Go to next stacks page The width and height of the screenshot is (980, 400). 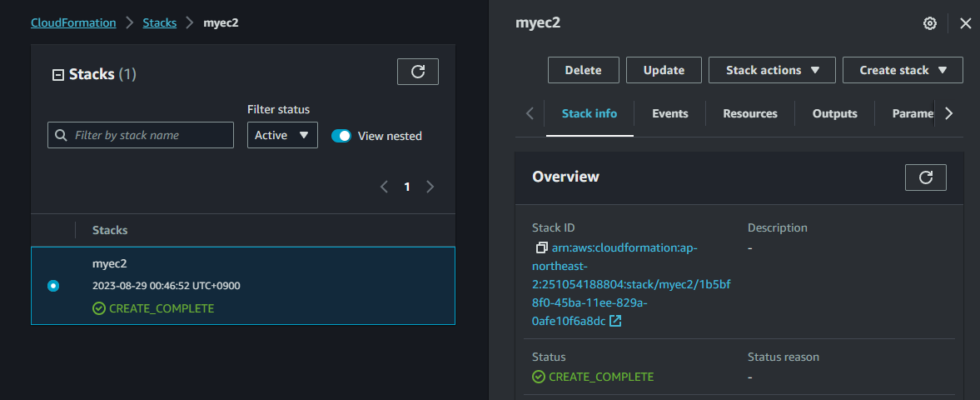click(430, 187)
